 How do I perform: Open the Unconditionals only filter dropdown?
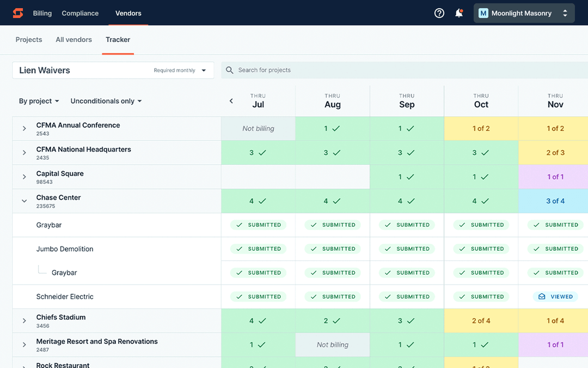click(106, 101)
